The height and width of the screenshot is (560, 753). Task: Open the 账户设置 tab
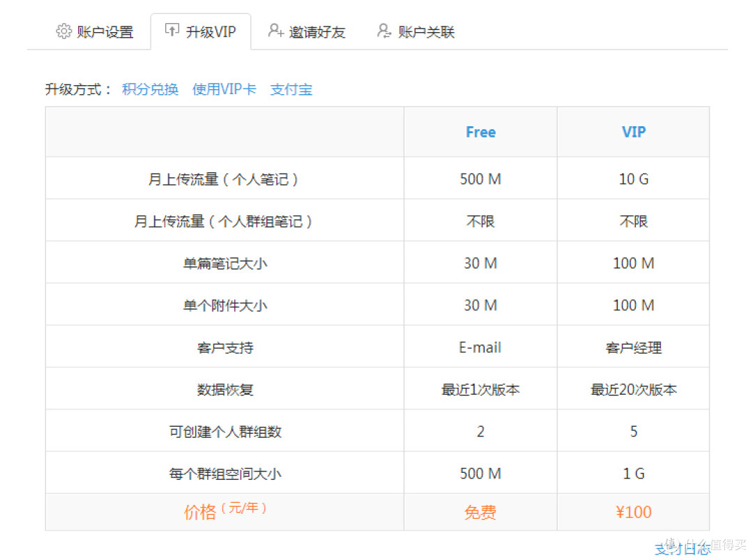[x=95, y=31]
